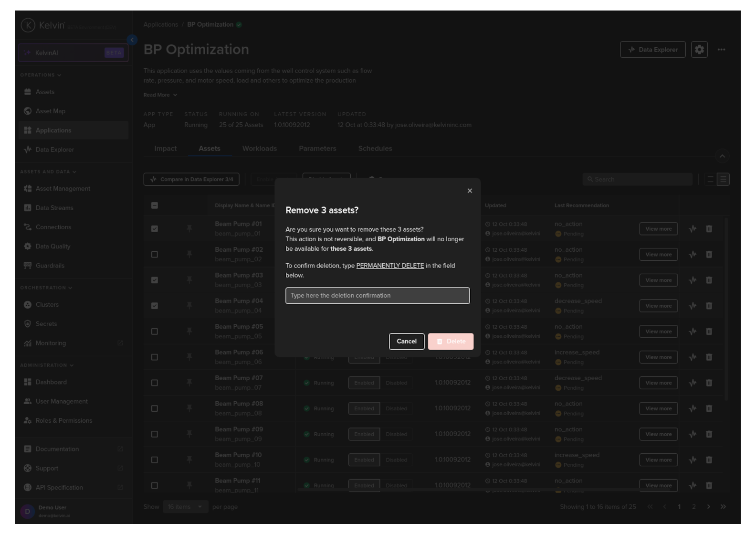Image resolution: width=756 pixels, height=535 pixels.
Task: Open the three-dot more options menu
Action: coord(721,50)
